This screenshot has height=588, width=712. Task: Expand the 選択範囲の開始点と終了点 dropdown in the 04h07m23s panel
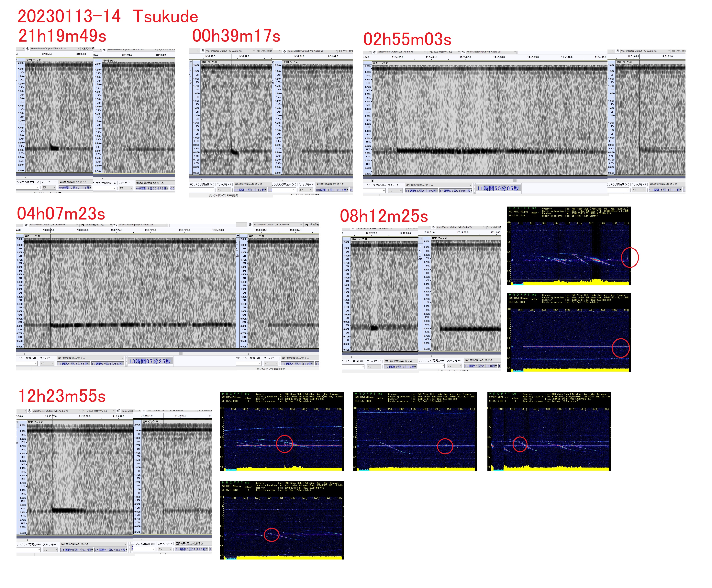click(x=122, y=358)
